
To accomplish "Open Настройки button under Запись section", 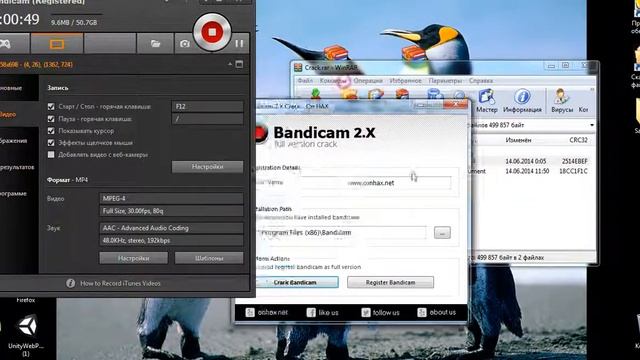I will pyautogui.click(x=207, y=167).
